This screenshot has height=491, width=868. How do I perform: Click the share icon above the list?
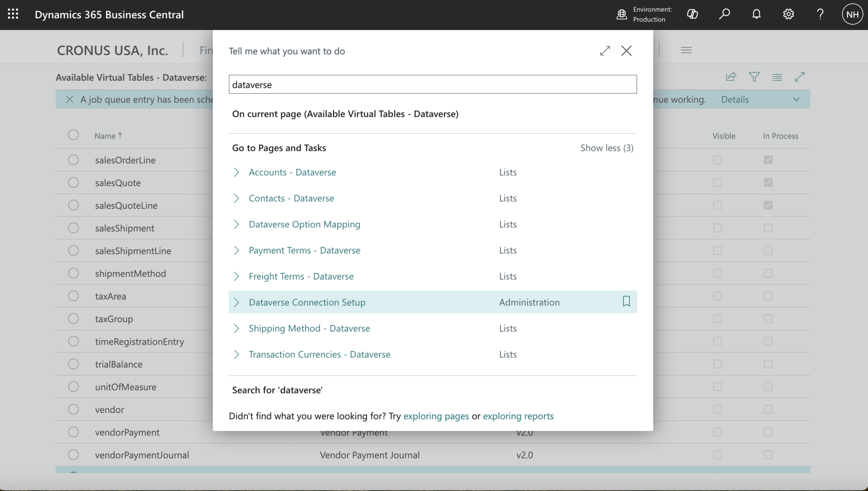tap(731, 77)
